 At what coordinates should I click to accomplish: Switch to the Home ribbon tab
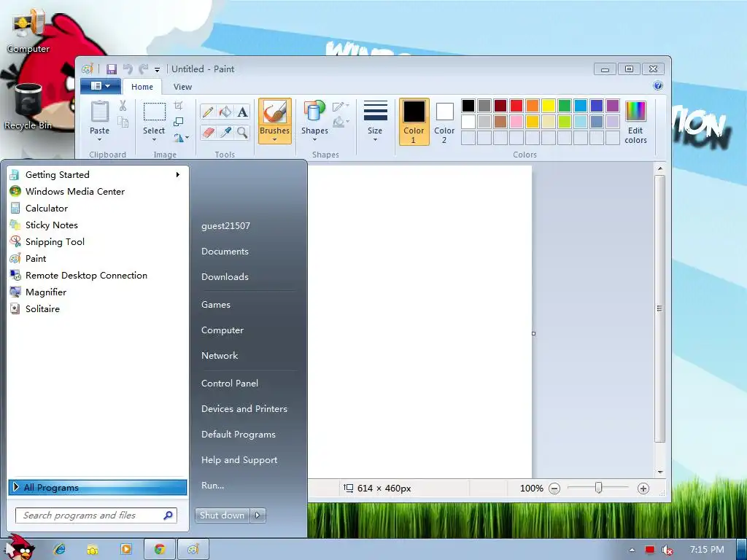[142, 87]
